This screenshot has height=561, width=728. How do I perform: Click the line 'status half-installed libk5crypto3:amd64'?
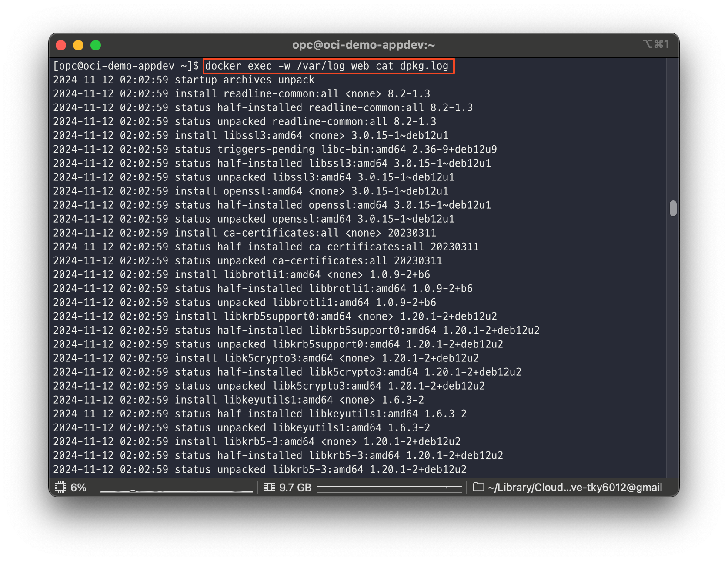point(287,372)
